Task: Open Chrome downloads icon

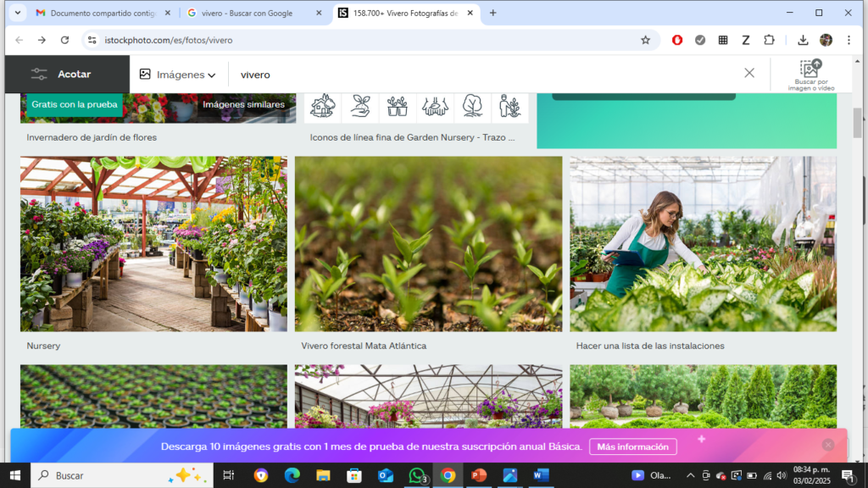Action: 803,40
